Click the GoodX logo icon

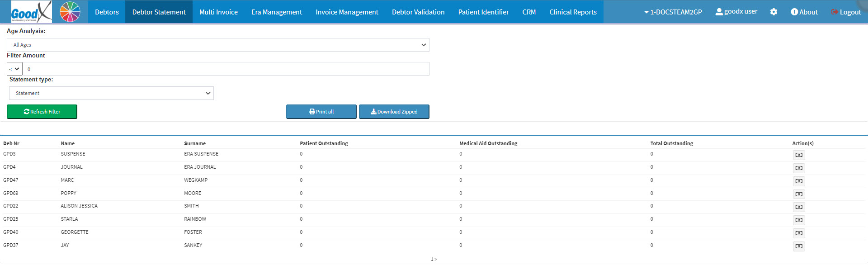coord(31,12)
